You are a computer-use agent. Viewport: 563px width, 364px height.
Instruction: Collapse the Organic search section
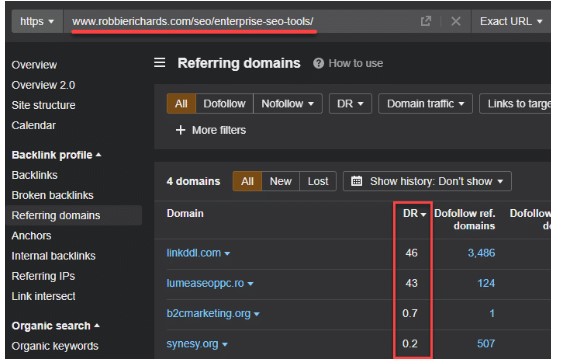56,326
